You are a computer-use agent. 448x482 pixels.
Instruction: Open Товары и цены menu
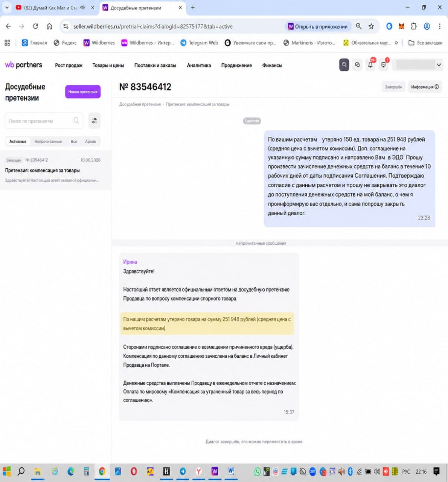(108, 65)
